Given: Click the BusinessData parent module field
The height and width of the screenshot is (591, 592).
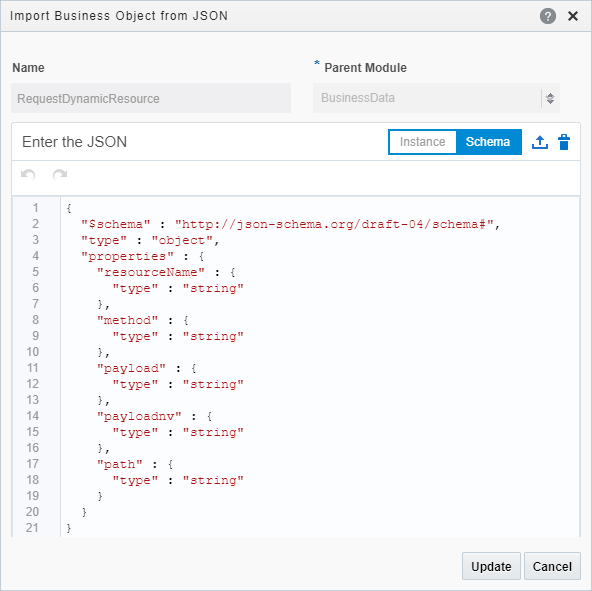Looking at the screenshot, I should coord(436,98).
